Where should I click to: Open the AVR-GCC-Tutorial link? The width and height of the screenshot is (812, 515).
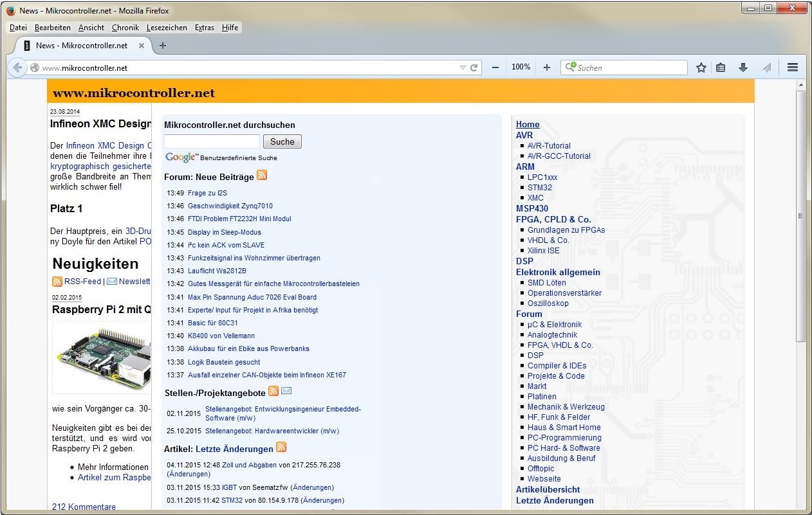[559, 156]
